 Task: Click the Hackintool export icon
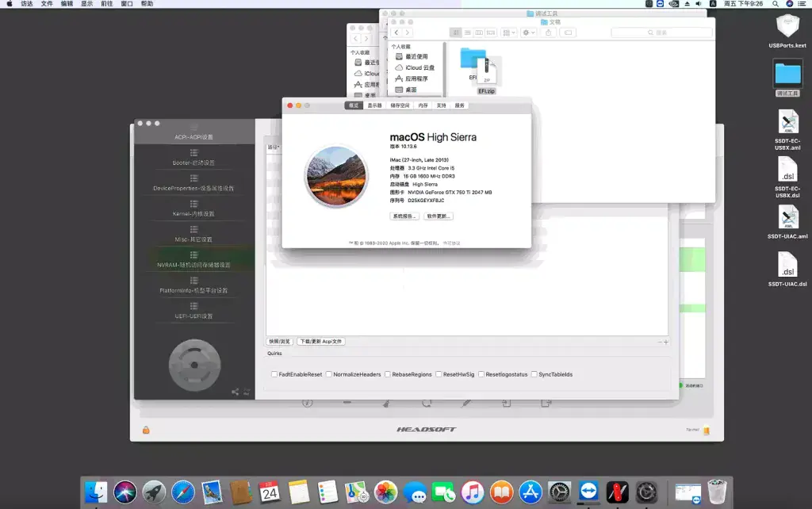(546, 403)
